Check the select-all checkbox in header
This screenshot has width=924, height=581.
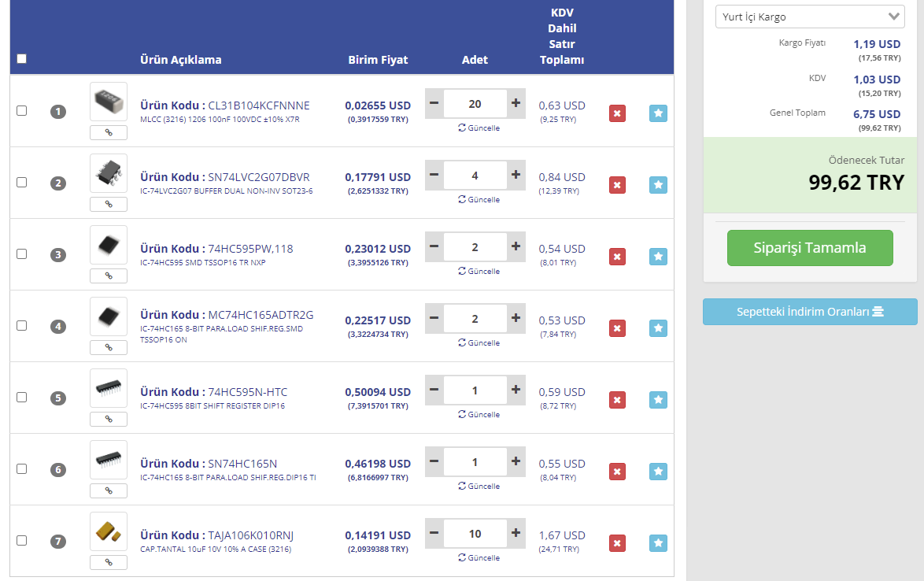click(x=21, y=58)
